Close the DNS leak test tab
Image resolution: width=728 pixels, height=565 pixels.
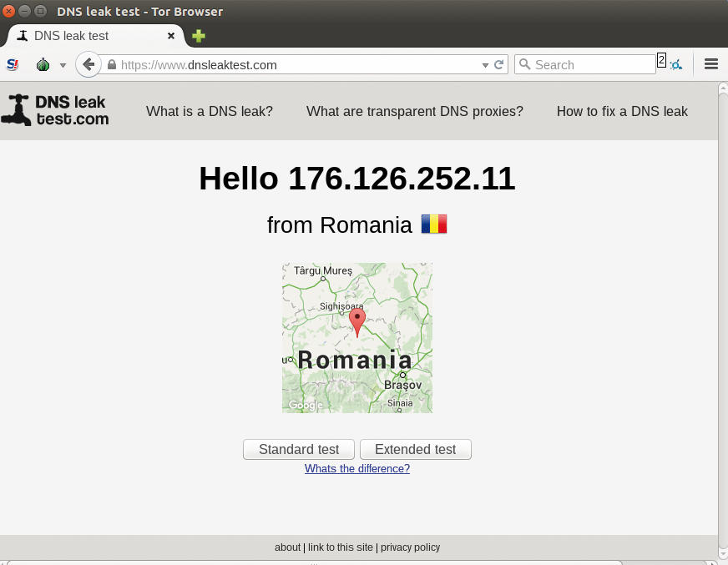[x=171, y=36]
